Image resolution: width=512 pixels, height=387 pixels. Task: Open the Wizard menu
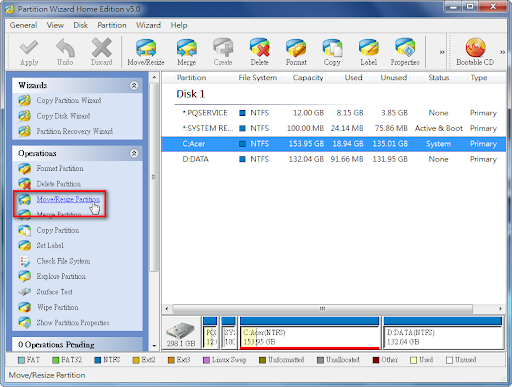148,25
